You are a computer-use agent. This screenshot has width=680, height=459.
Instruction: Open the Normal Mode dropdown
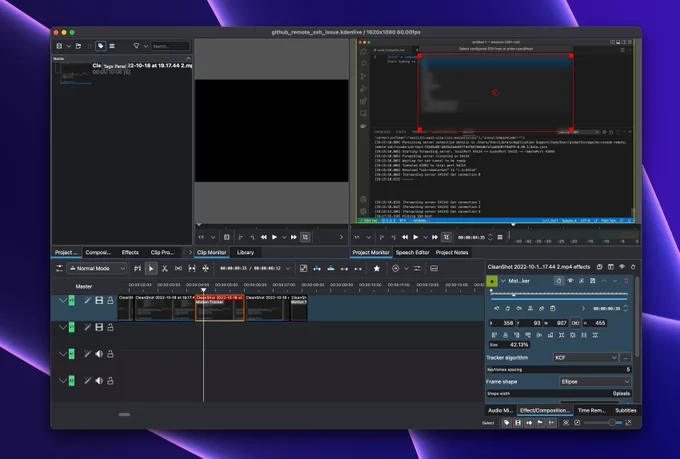click(97, 269)
